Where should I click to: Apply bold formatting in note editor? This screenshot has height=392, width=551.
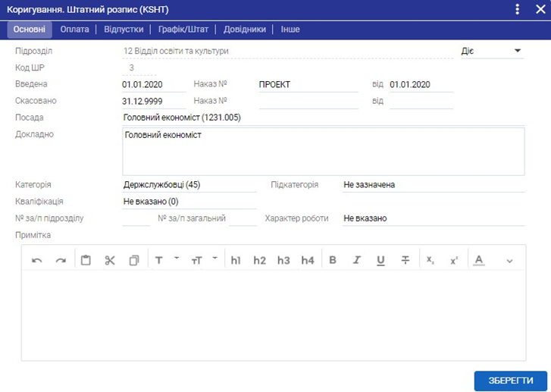(332, 260)
